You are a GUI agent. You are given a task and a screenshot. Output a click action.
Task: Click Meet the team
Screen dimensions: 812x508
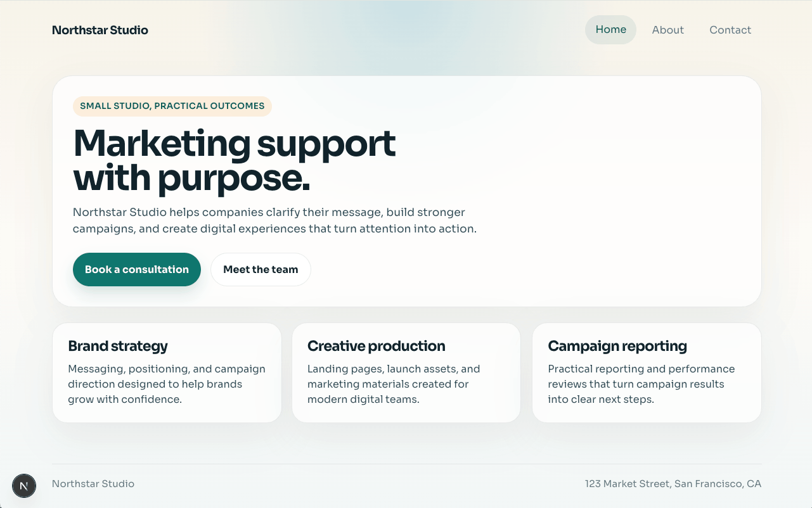(x=261, y=269)
